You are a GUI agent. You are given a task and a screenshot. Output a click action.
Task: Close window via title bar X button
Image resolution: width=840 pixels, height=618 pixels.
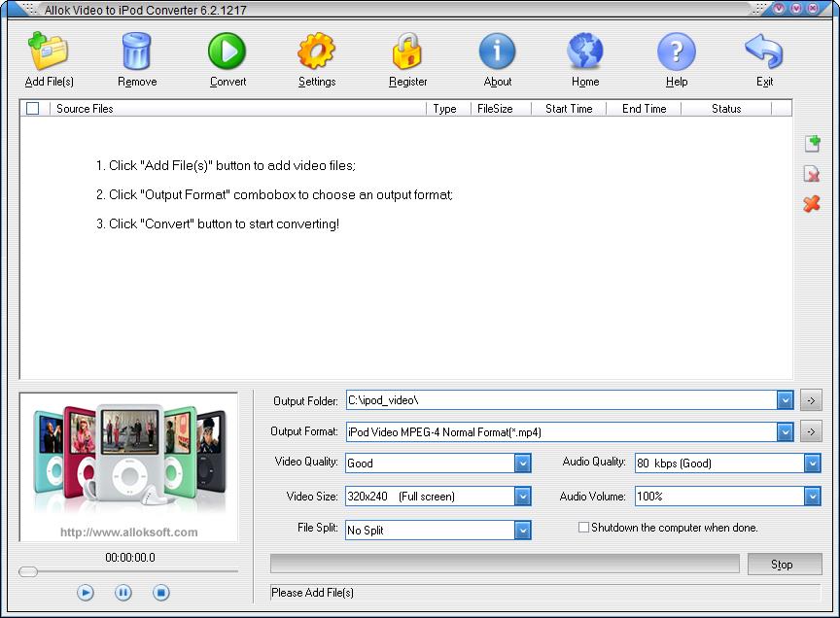click(813, 8)
